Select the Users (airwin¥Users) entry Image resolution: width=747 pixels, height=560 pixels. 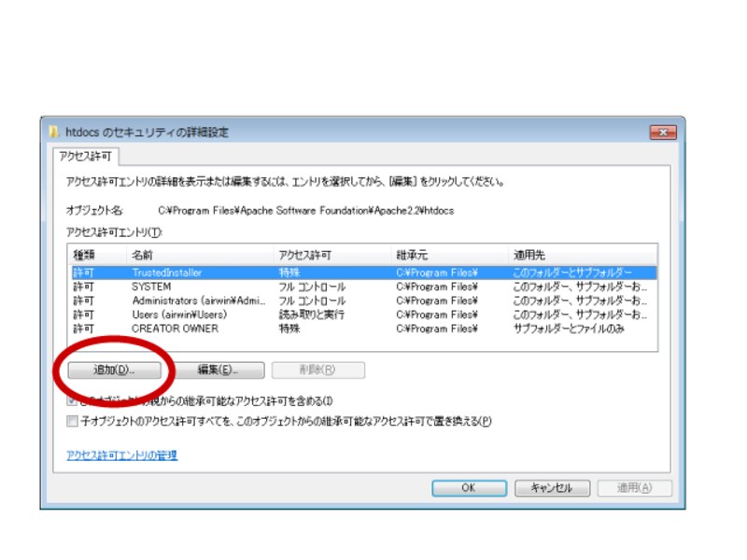tap(187, 316)
